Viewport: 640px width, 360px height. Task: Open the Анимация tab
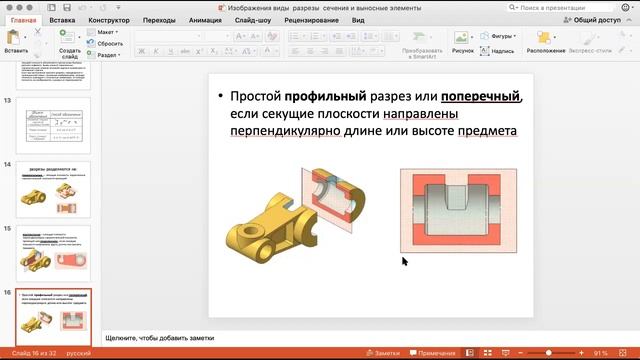tap(205, 20)
